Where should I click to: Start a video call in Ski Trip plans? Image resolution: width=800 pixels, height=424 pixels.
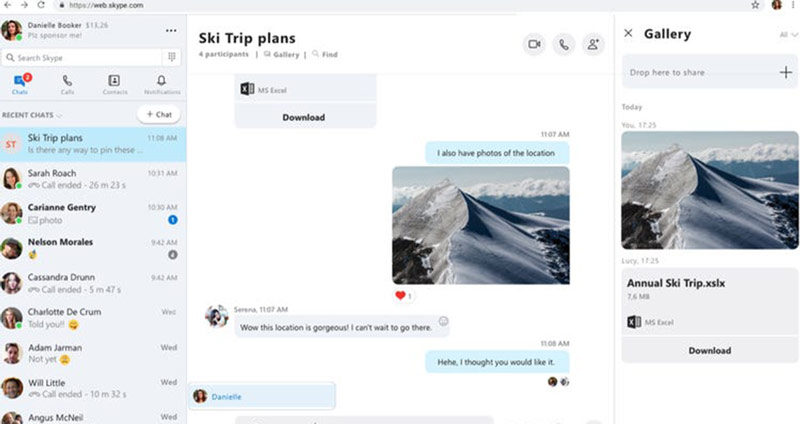(x=534, y=44)
